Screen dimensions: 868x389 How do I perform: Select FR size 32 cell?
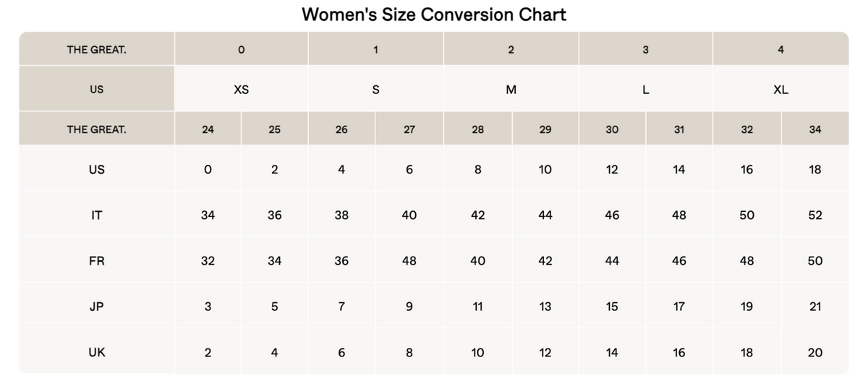coord(208,260)
